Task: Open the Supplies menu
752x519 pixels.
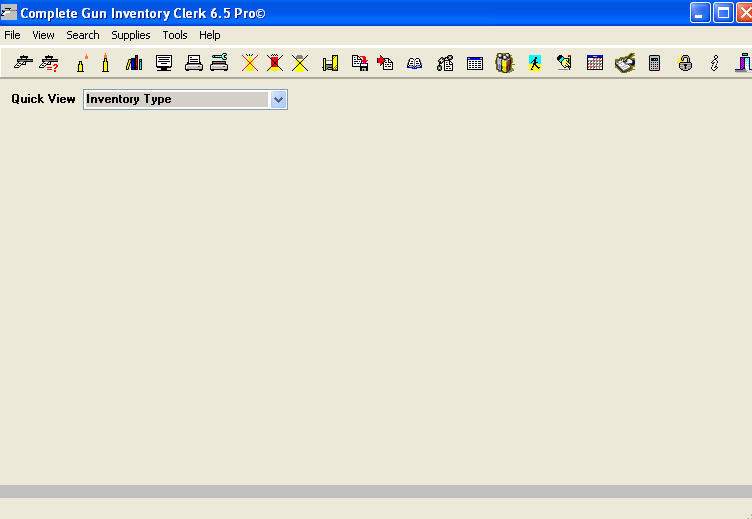Action: tap(131, 35)
